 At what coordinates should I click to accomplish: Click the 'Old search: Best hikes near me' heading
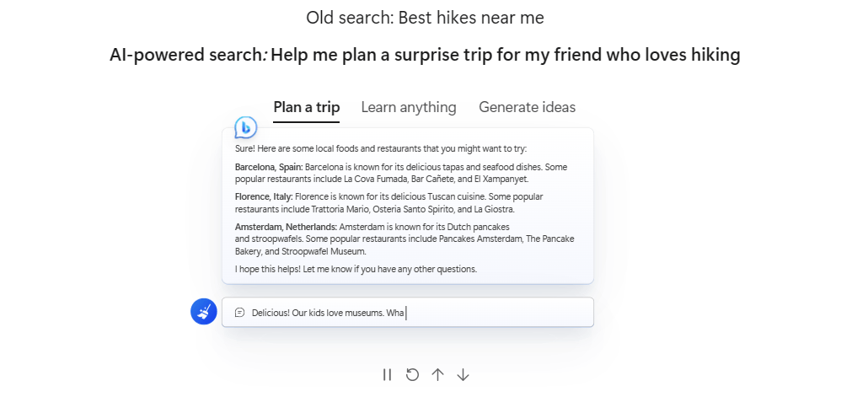tap(425, 17)
